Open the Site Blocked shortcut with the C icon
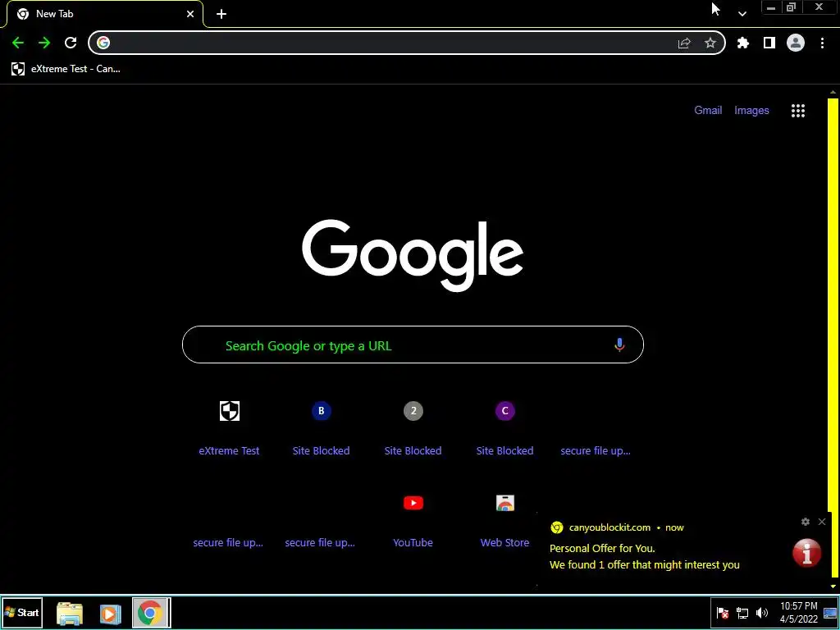Viewport: 840px width, 630px height. click(504, 411)
